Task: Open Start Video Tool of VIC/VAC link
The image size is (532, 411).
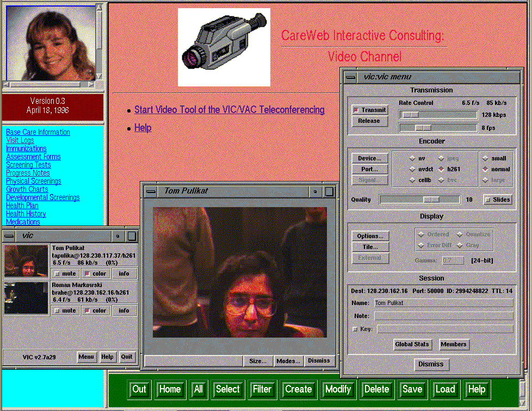Action: pyautogui.click(x=230, y=110)
